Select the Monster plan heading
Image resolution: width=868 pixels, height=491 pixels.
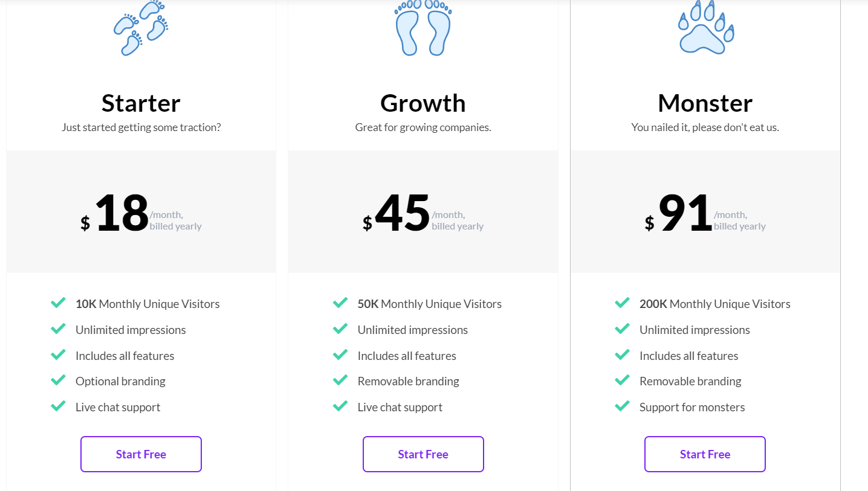click(x=705, y=103)
